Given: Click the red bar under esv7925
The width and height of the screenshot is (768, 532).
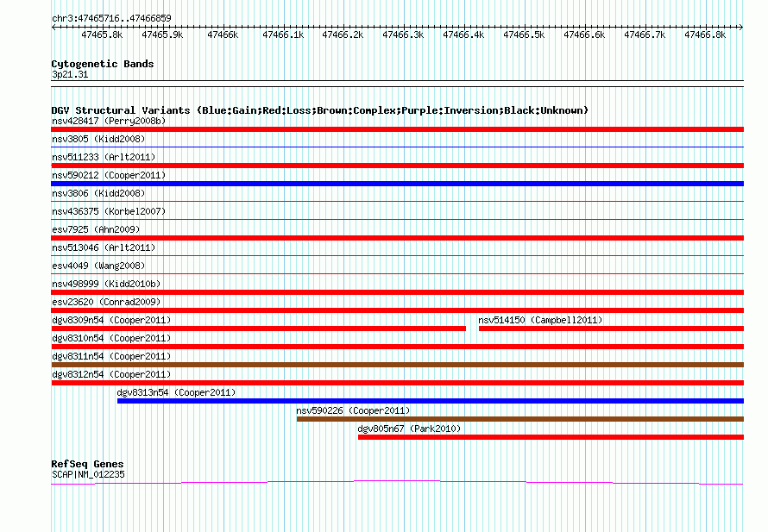Looking at the screenshot, I should [x=397, y=238].
